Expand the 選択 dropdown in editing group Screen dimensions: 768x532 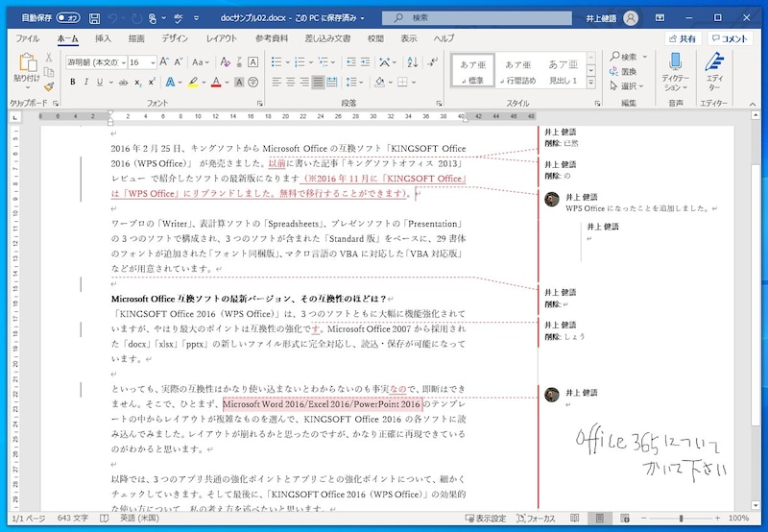pyautogui.click(x=629, y=85)
